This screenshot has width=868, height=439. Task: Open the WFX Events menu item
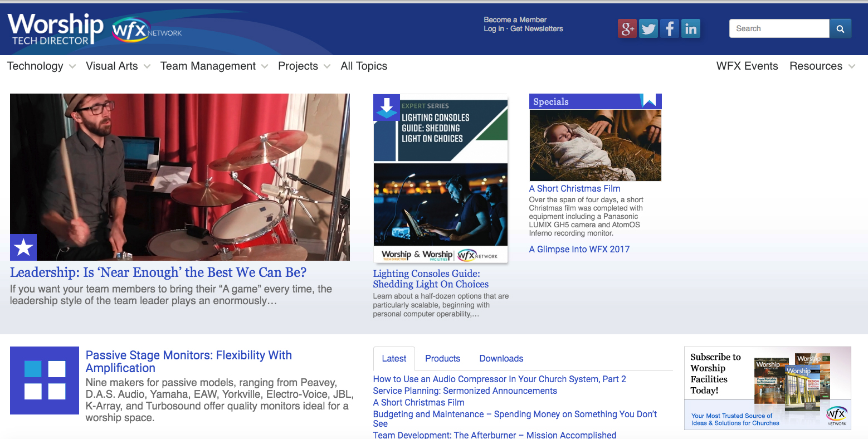[x=747, y=66]
